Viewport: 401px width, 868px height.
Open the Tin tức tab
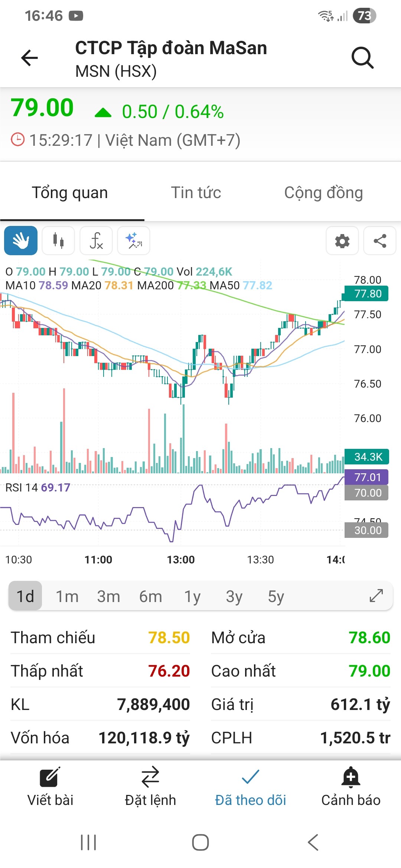(x=196, y=193)
